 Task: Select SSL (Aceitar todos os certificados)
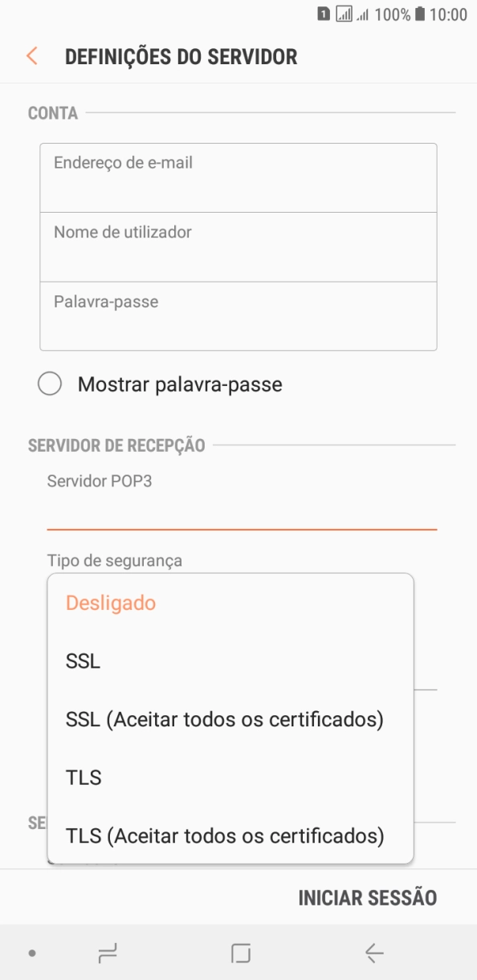click(224, 719)
